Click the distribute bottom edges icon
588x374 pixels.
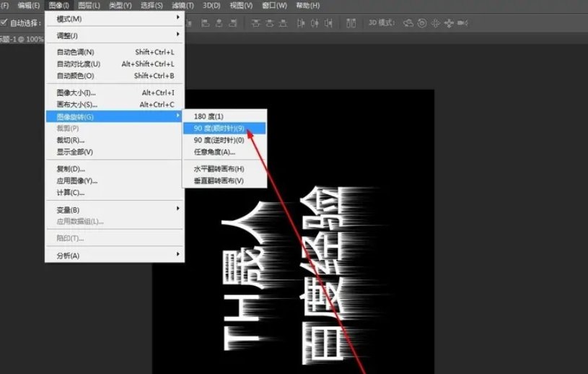tap(283, 23)
